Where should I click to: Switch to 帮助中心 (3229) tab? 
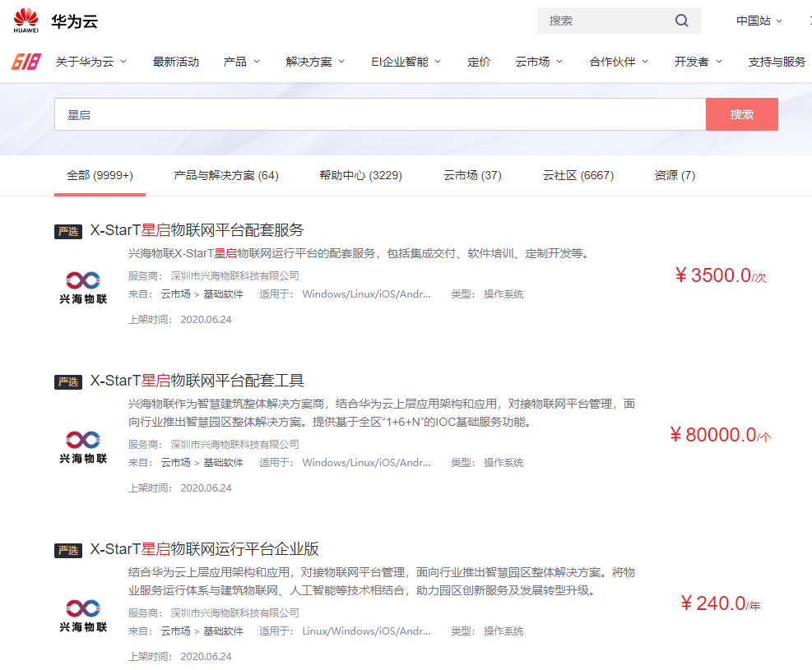point(360,175)
